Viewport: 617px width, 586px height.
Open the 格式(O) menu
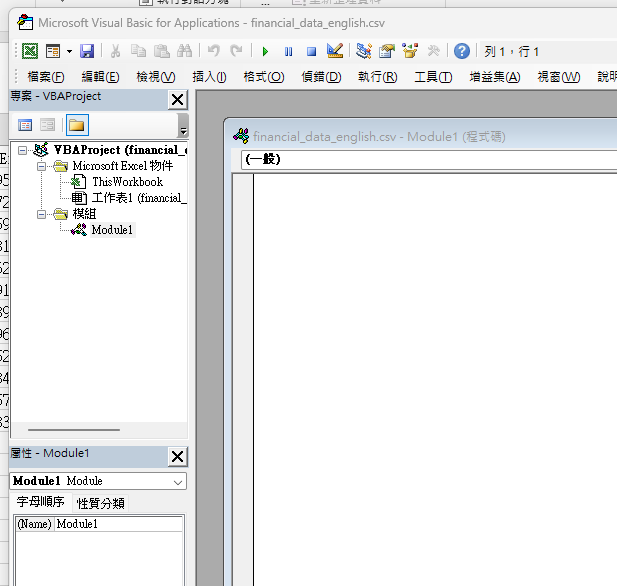click(264, 77)
